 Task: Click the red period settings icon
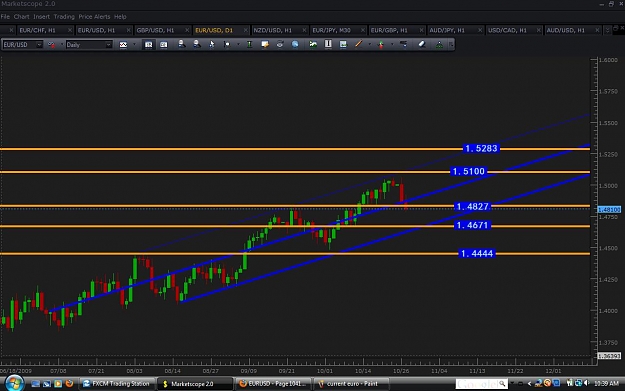click(51, 45)
